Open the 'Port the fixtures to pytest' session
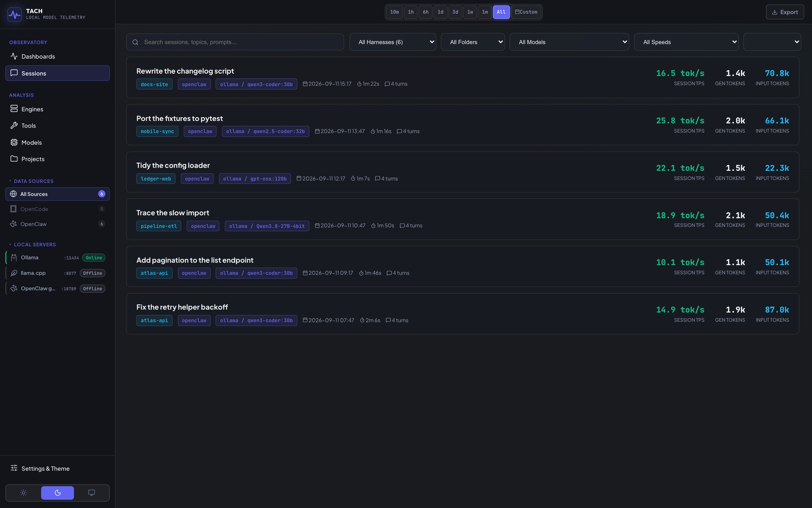 tap(462, 125)
